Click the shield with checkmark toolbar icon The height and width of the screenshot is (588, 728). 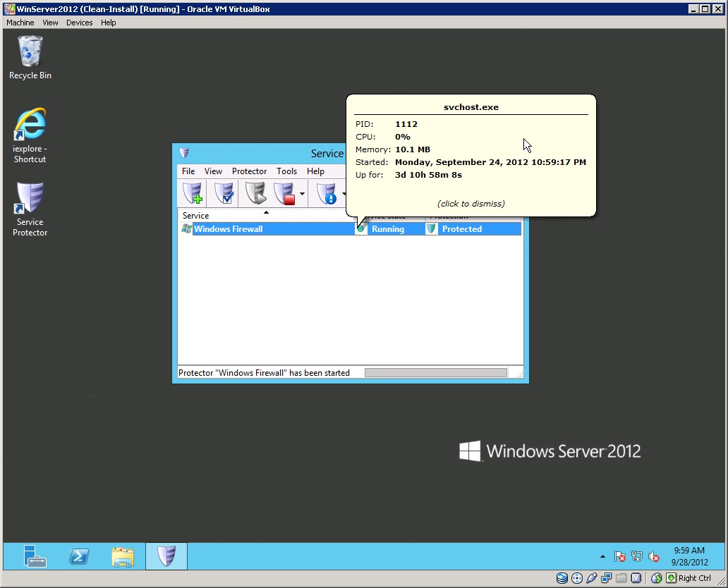pyautogui.click(x=224, y=193)
